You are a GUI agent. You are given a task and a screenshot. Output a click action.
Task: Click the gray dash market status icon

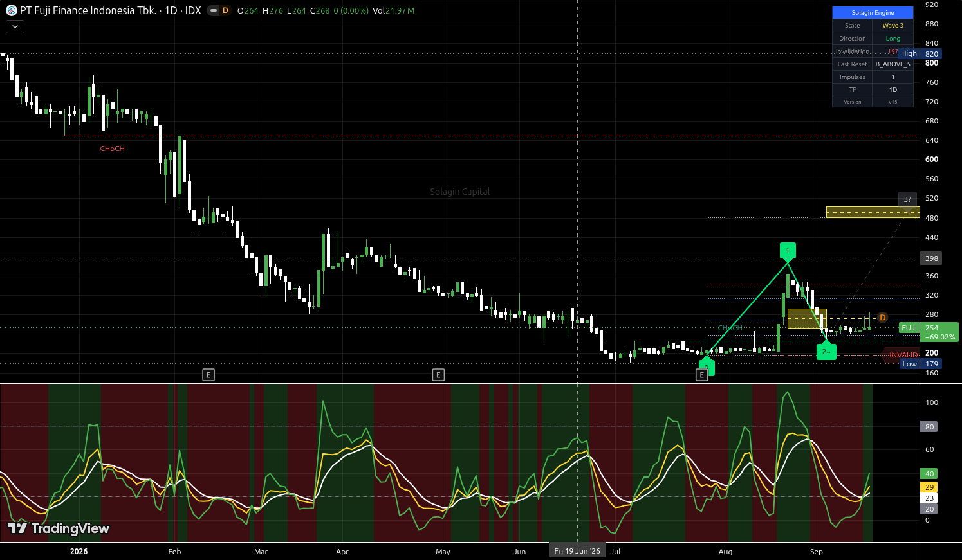[x=214, y=10]
